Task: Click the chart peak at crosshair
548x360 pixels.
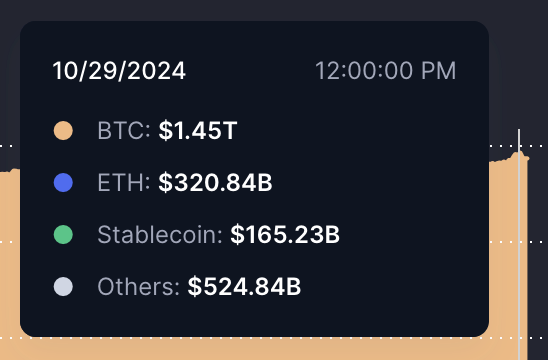Action: (x=519, y=153)
